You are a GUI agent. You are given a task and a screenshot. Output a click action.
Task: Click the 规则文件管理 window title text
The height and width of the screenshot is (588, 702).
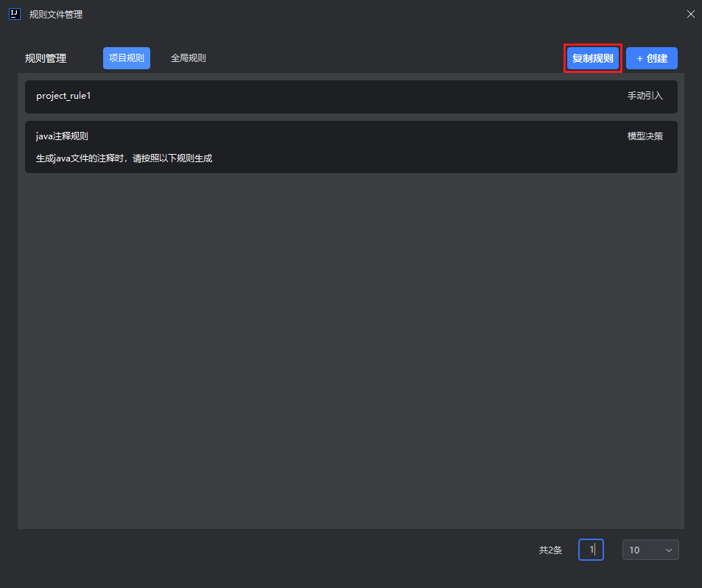pyautogui.click(x=56, y=14)
